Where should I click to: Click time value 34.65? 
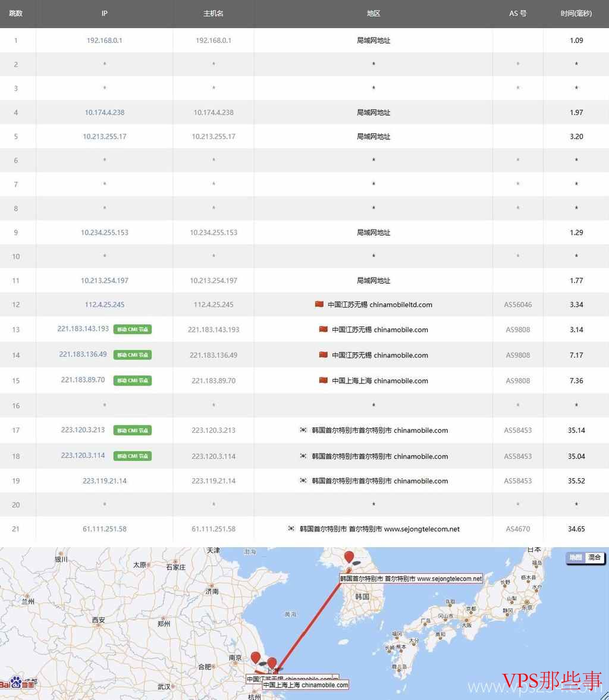576,529
